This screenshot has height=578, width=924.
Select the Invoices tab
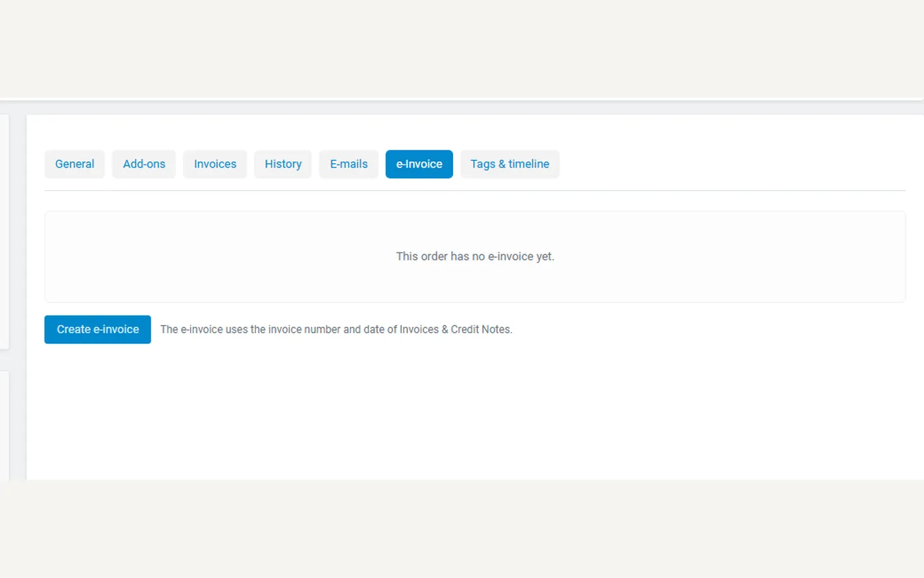215,164
